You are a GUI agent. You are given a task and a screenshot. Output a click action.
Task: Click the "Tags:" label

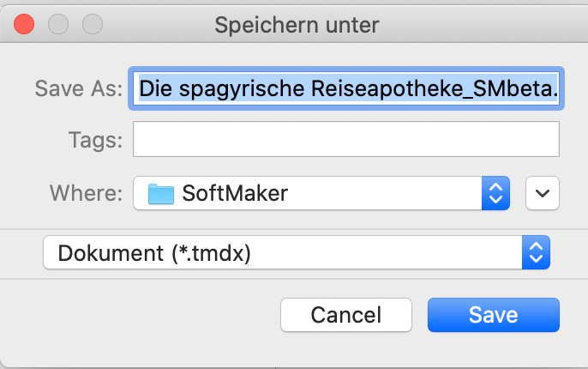[96, 140]
